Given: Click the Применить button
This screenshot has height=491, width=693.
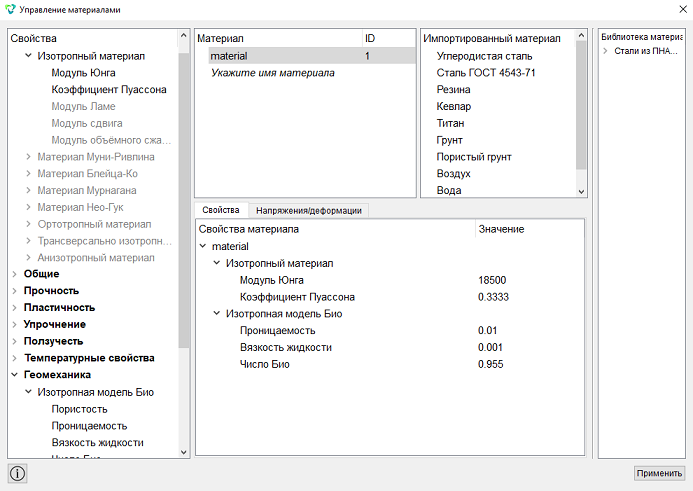Looking at the screenshot, I should [659, 473].
